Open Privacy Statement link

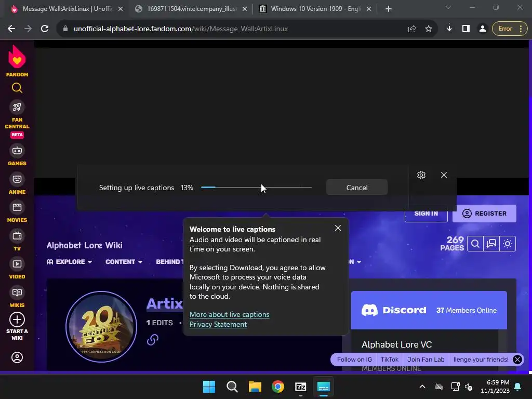click(218, 325)
